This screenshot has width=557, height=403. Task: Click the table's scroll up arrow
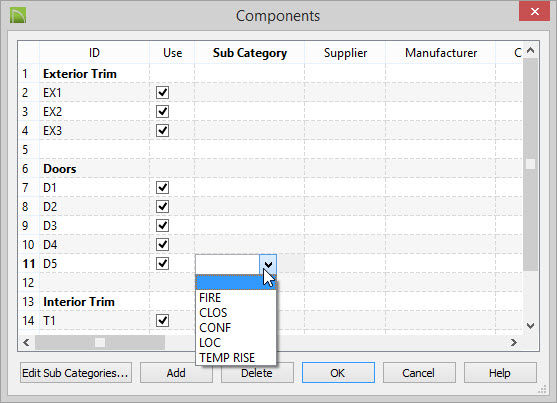coord(530,50)
